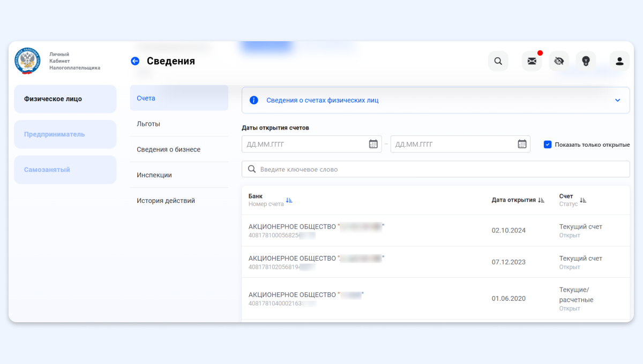The image size is (643, 364).
Task: Open the user profile icon
Action: [x=619, y=61]
